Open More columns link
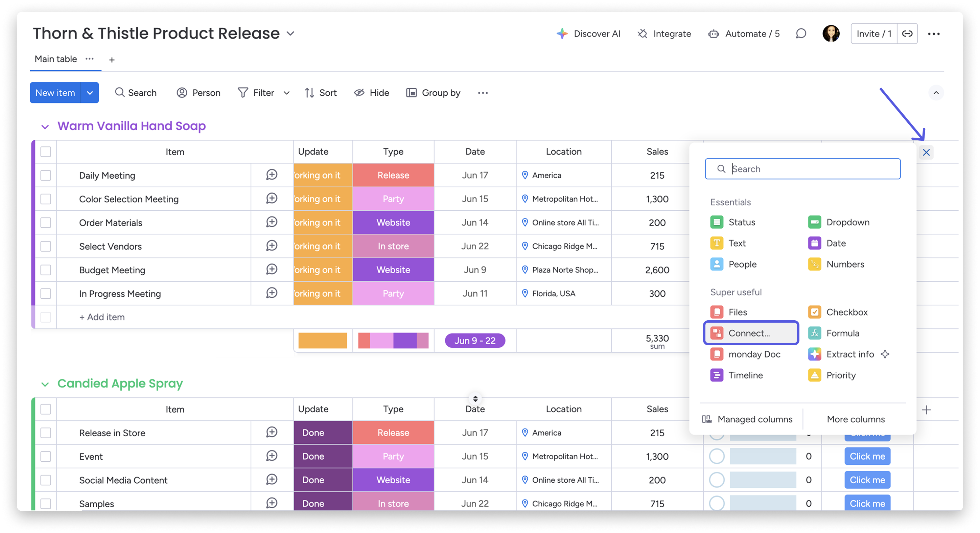 click(x=856, y=419)
